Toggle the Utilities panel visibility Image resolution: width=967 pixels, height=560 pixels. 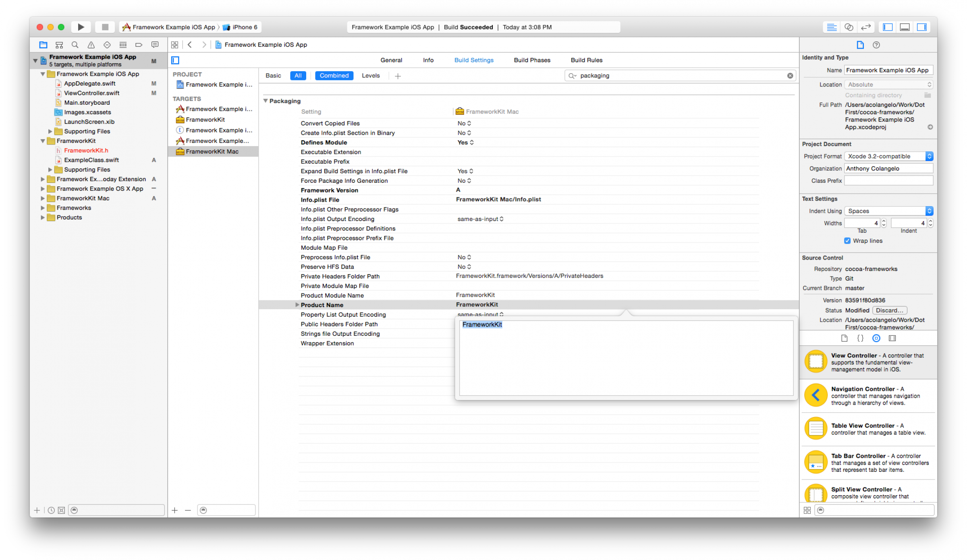tap(922, 27)
